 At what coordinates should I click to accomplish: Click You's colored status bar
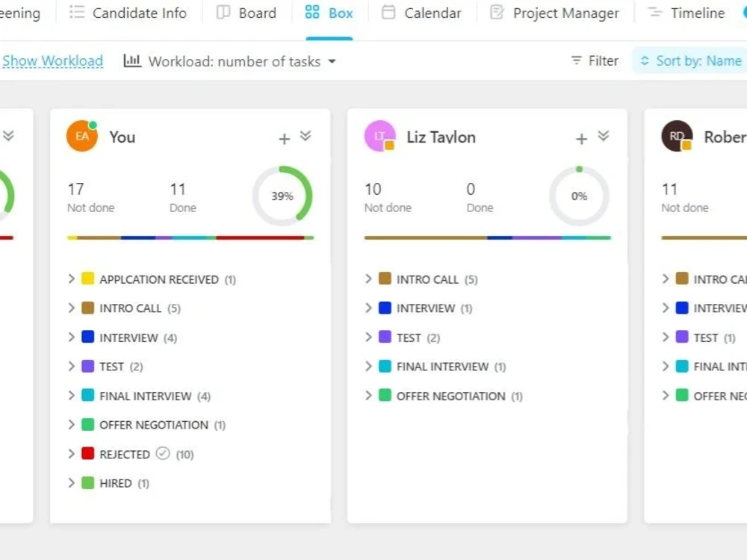[x=190, y=237]
